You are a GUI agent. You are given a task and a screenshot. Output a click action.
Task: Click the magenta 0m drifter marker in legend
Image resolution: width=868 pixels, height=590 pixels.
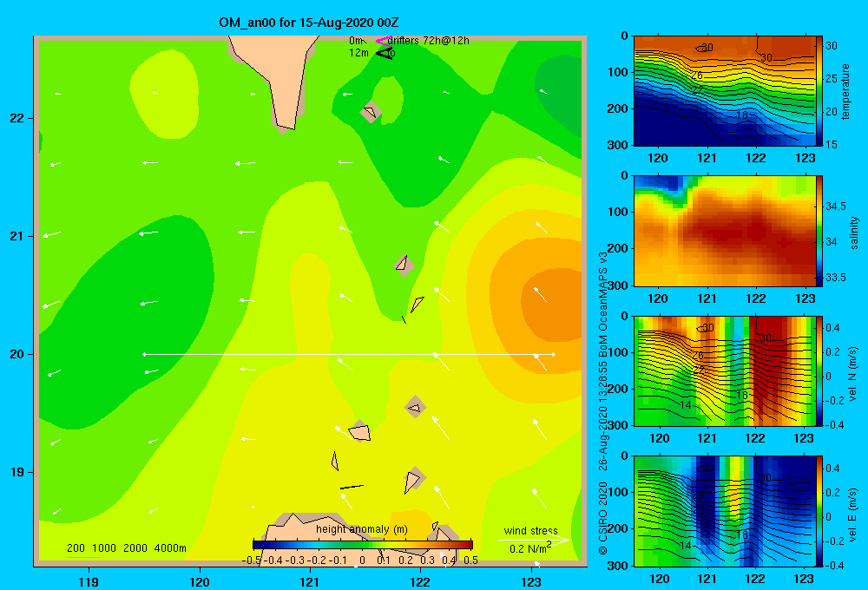384,41
